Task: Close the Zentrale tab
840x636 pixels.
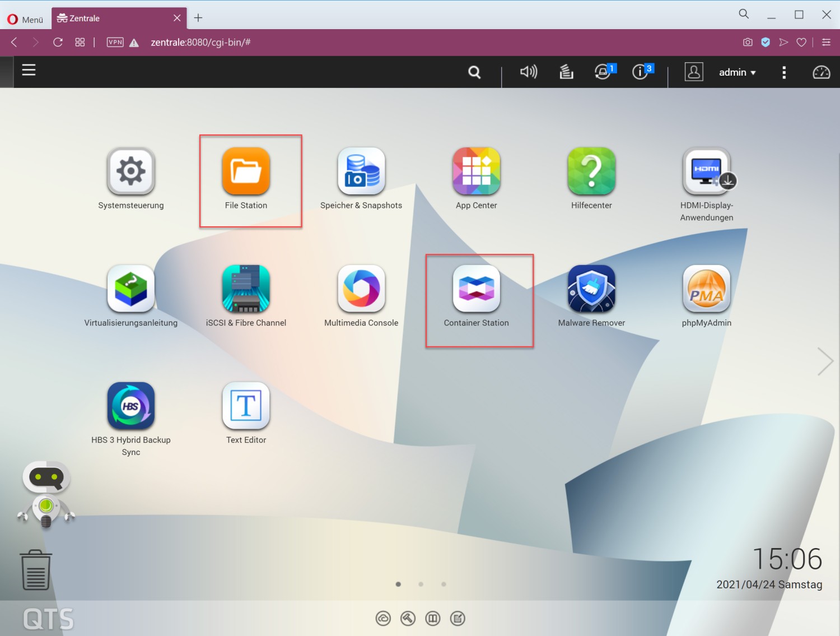Action: [177, 18]
